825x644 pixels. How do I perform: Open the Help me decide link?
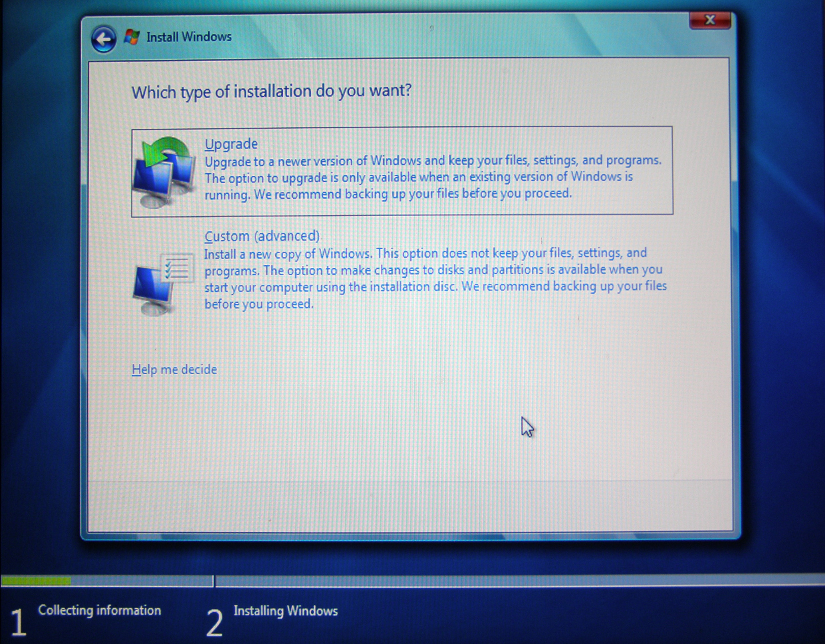[175, 370]
